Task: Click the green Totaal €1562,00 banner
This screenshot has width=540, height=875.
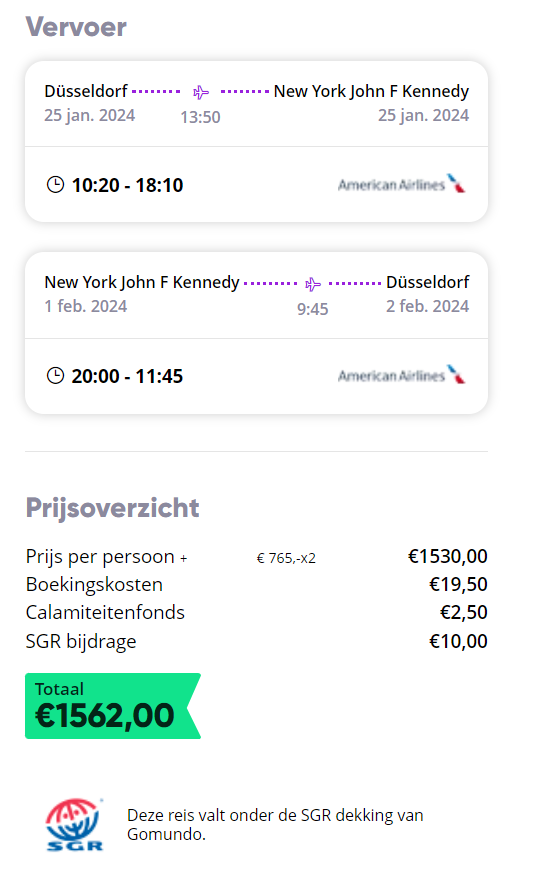Action: [x=113, y=706]
